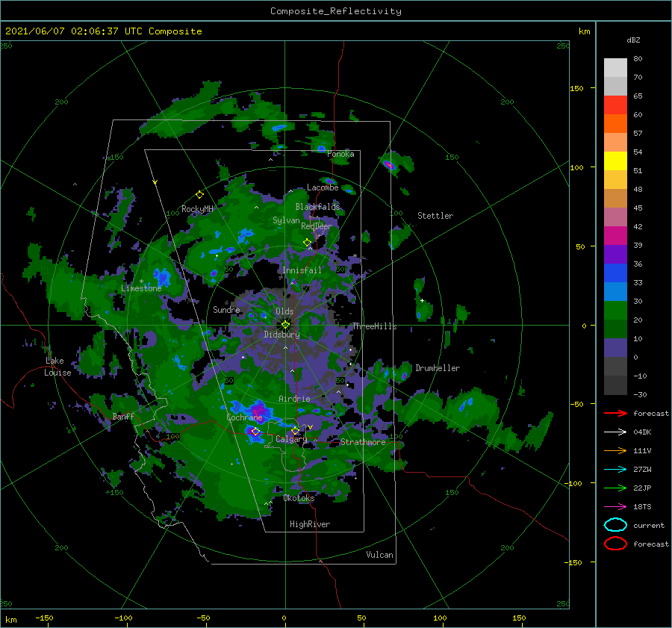Click the Airdrie label
This screenshot has height=628, width=672.
[294, 399]
